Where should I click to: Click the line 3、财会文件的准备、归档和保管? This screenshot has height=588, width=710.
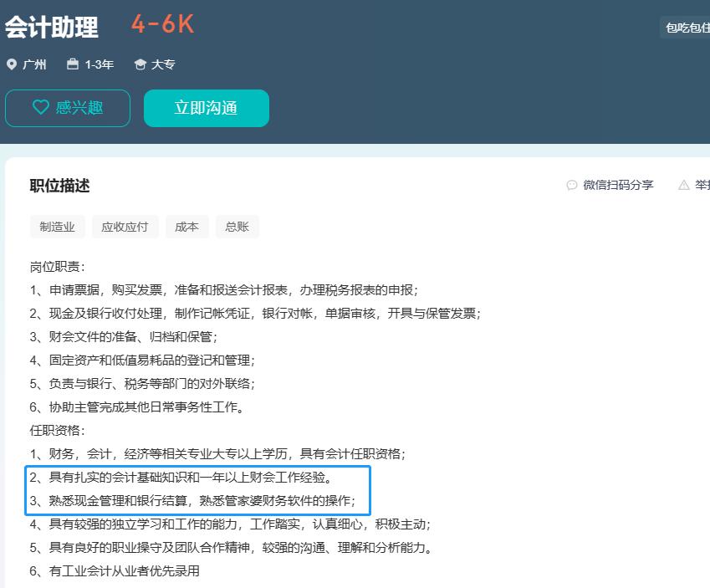124,337
